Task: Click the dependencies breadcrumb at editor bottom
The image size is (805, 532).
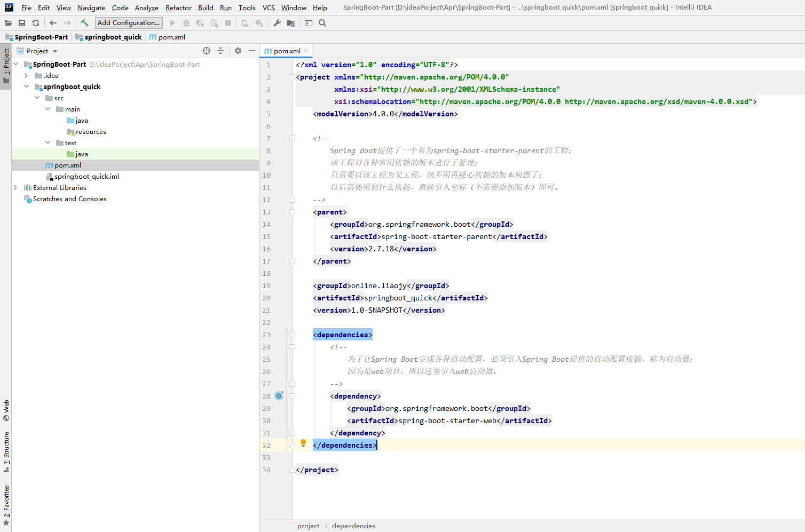Action: pyautogui.click(x=353, y=526)
